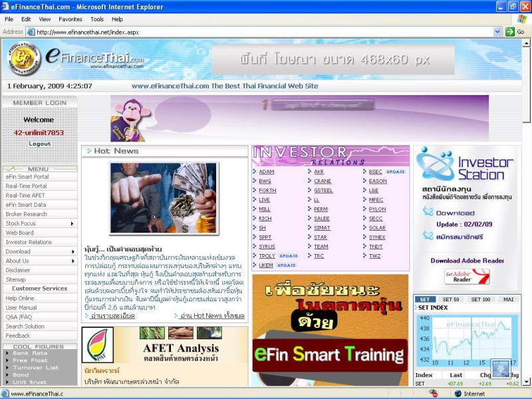Click the blocked-content icon in the status bar
The height and width of the screenshot is (399, 532).
(433, 394)
